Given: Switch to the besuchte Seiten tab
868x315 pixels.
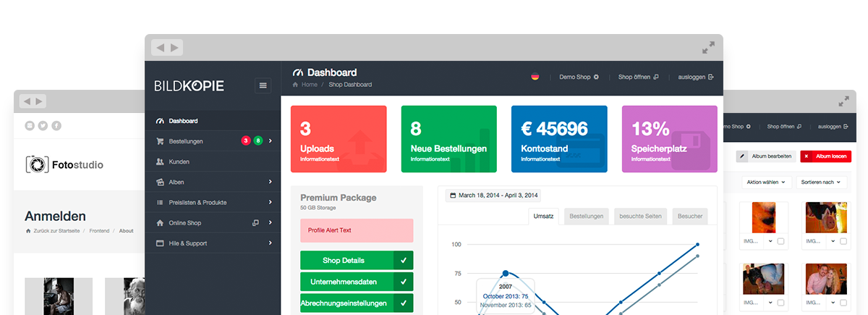Looking at the screenshot, I should click(x=640, y=216).
